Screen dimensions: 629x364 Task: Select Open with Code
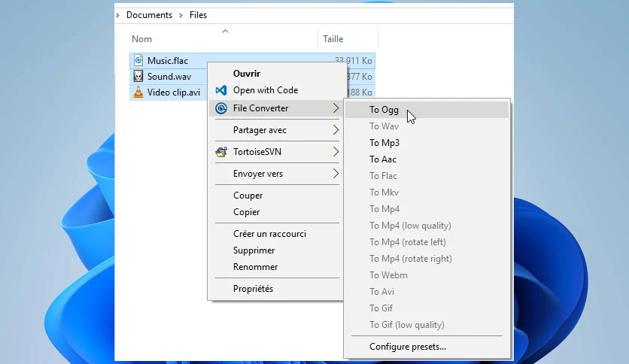pyautogui.click(x=266, y=90)
